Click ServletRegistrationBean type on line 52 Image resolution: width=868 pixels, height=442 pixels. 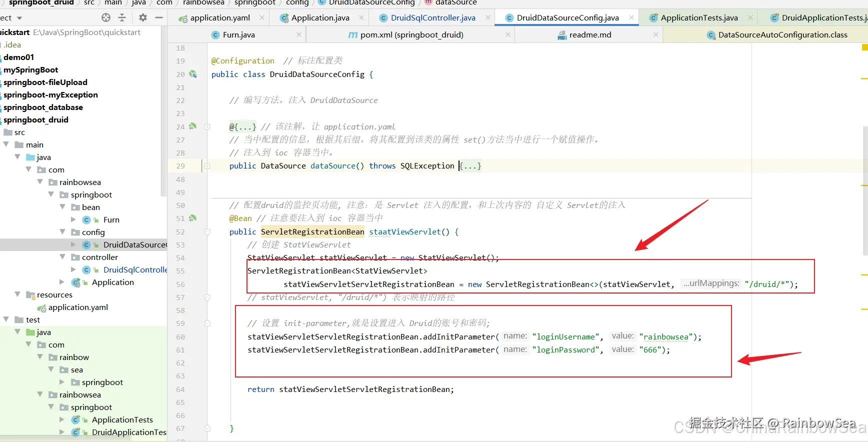point(312,231)
